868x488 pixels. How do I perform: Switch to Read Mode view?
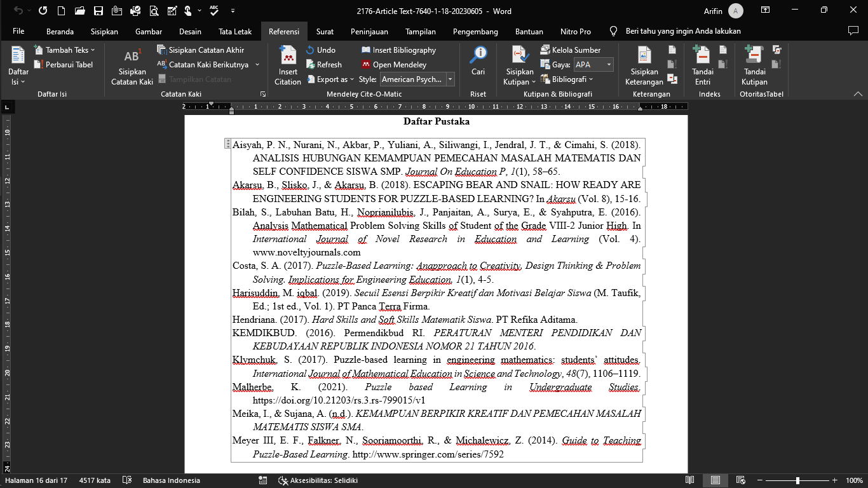click(690, 480)
